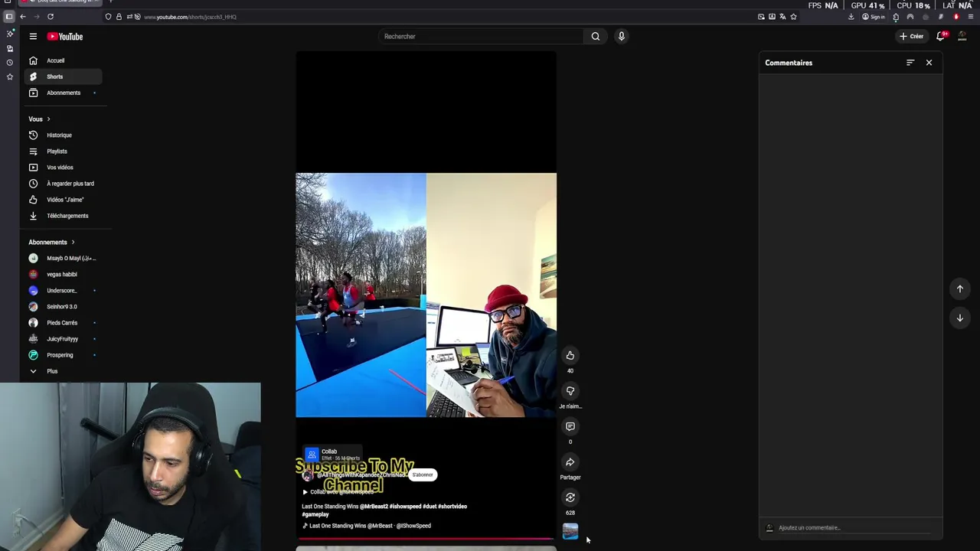Open the browser downloads arrow icon
Image resolution: width=980 pixels, height=551 pixels.
(x=851, y=16)
